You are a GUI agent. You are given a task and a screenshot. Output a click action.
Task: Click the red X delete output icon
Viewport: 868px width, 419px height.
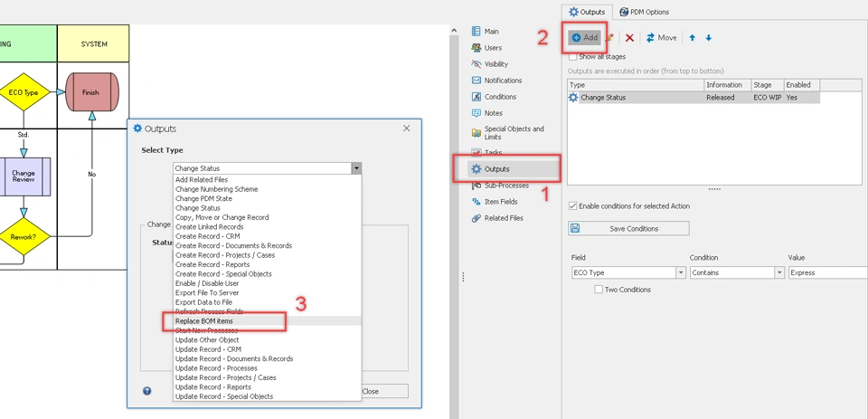[x=629, y=38]
